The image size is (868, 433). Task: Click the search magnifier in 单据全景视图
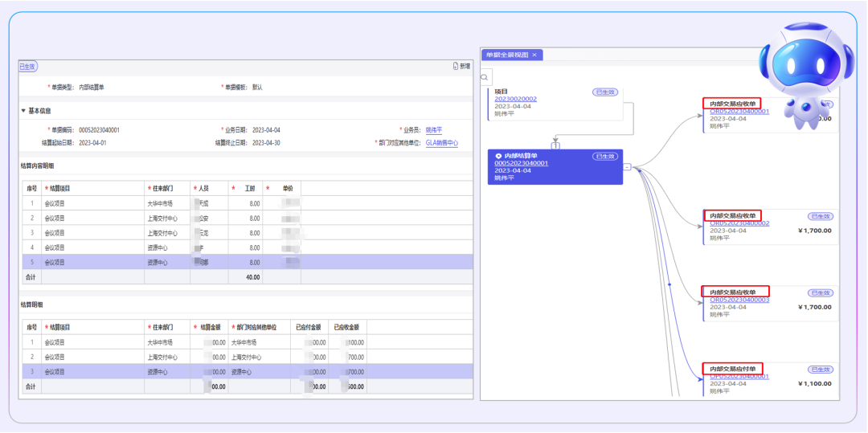[486, 78]
